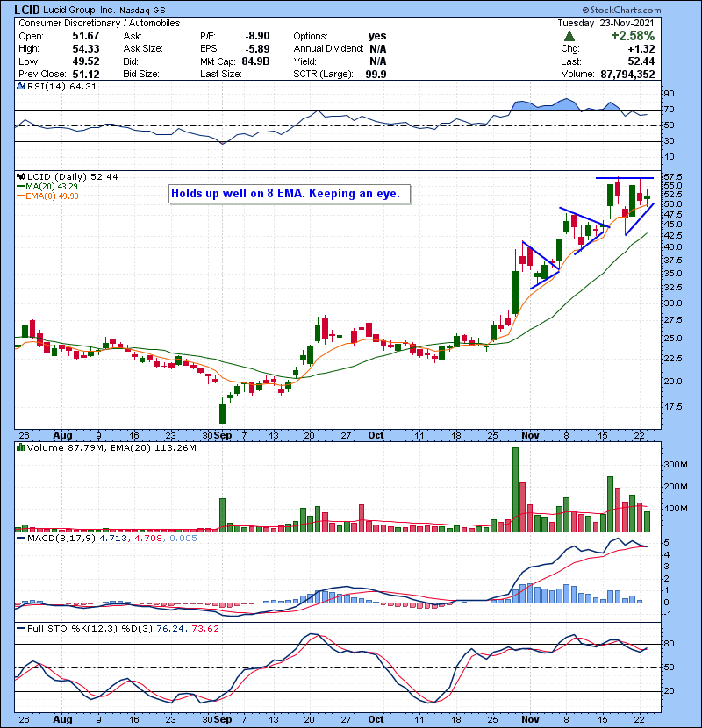Click the Lucid Group, Inc. company name
Screen dimensions: 702x728
(x=78, y=10)
